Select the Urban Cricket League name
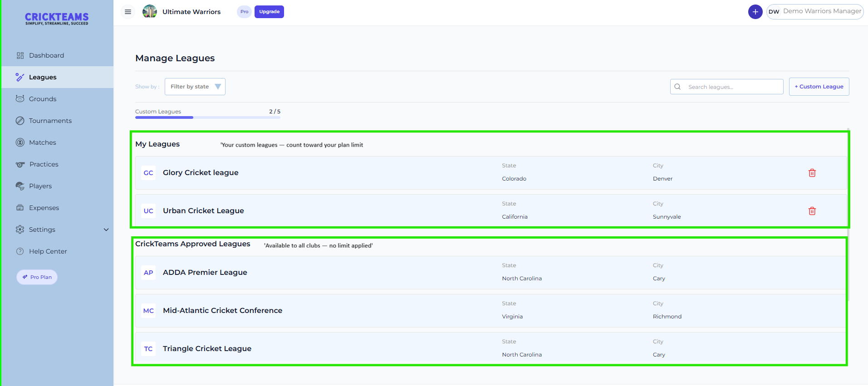The image size is (868, 386). (203, 211)
